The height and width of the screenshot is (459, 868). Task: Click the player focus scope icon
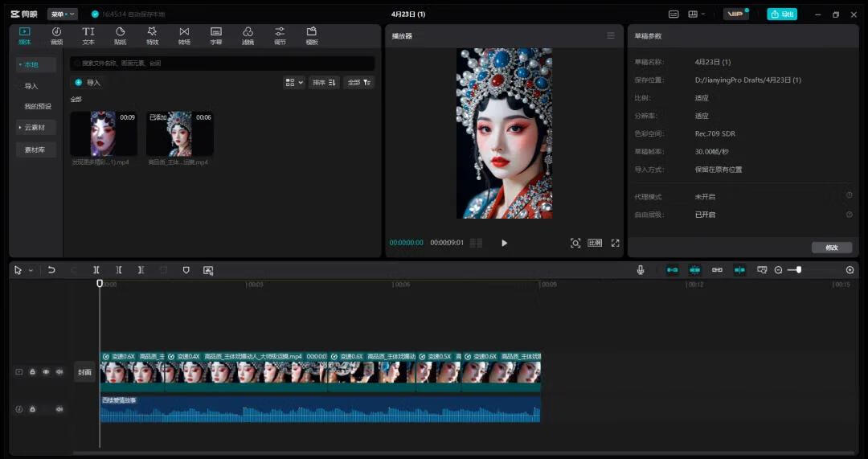(x=575, y=243)
